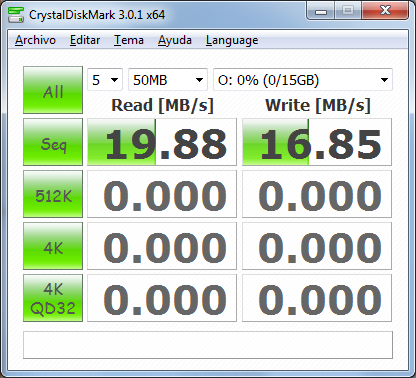The height and width of the screenshot is (378, 416).
Task: Run all benchmarks with the All button
Action: click(53, 90)
